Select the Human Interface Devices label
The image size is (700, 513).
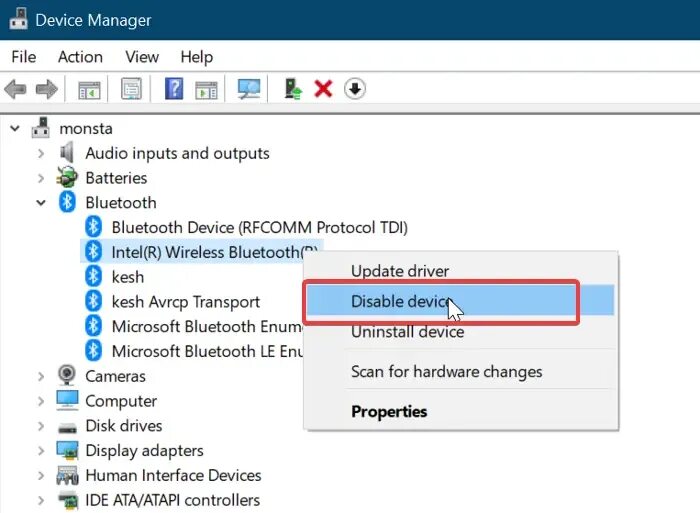[173, 475]
